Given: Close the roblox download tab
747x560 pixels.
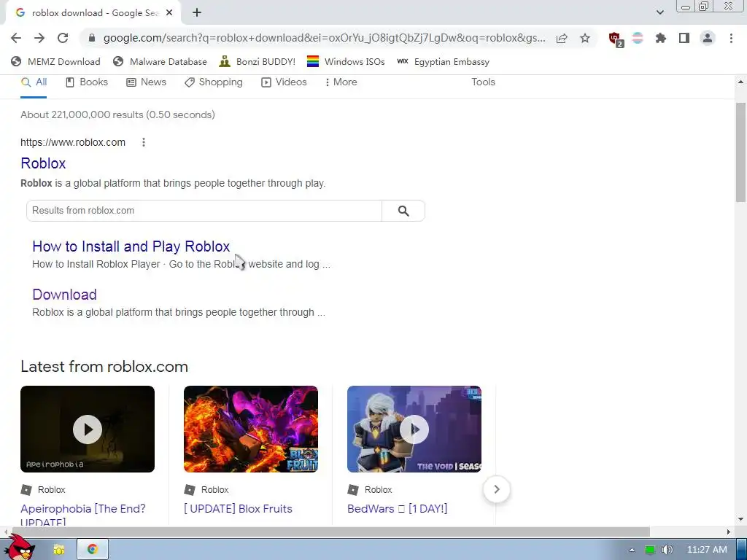Looking at the screenshot, I should point(169,13).
